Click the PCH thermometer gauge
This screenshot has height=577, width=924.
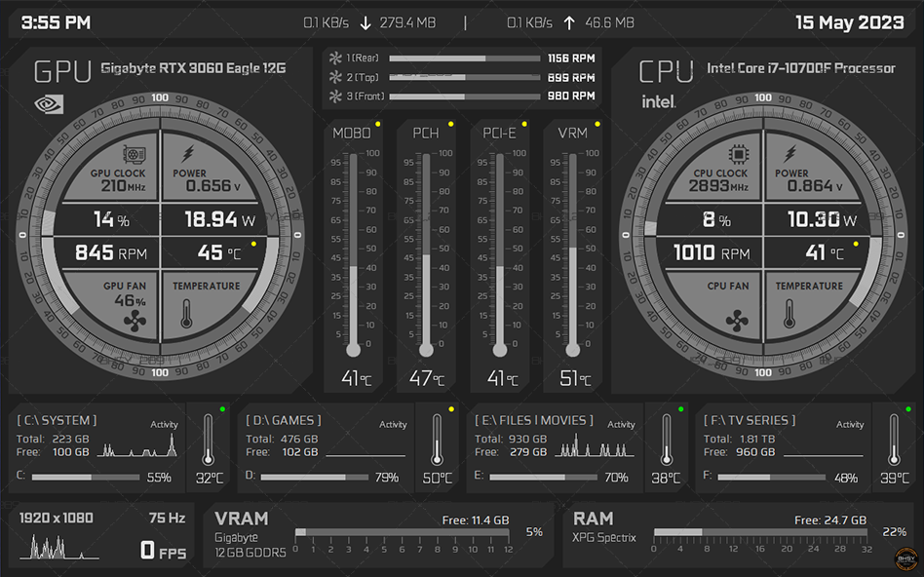(x=426, y=254)
